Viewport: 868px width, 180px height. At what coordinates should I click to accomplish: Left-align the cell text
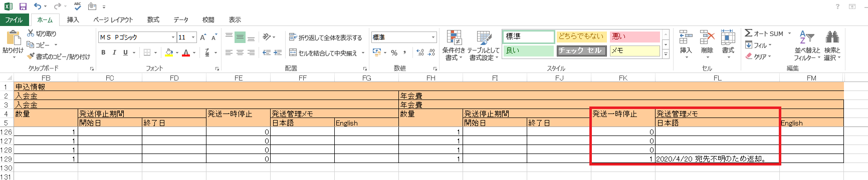click(x=229, y=52)
